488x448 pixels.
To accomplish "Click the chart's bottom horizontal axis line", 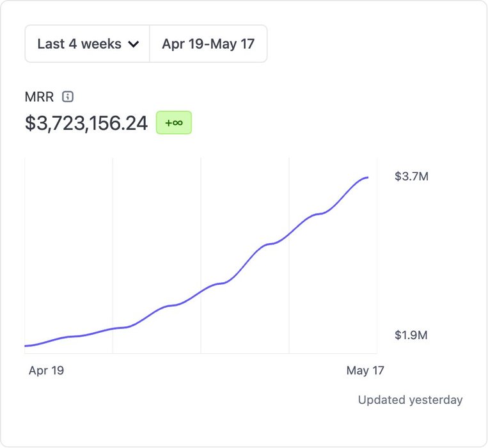I will point(201,353).
